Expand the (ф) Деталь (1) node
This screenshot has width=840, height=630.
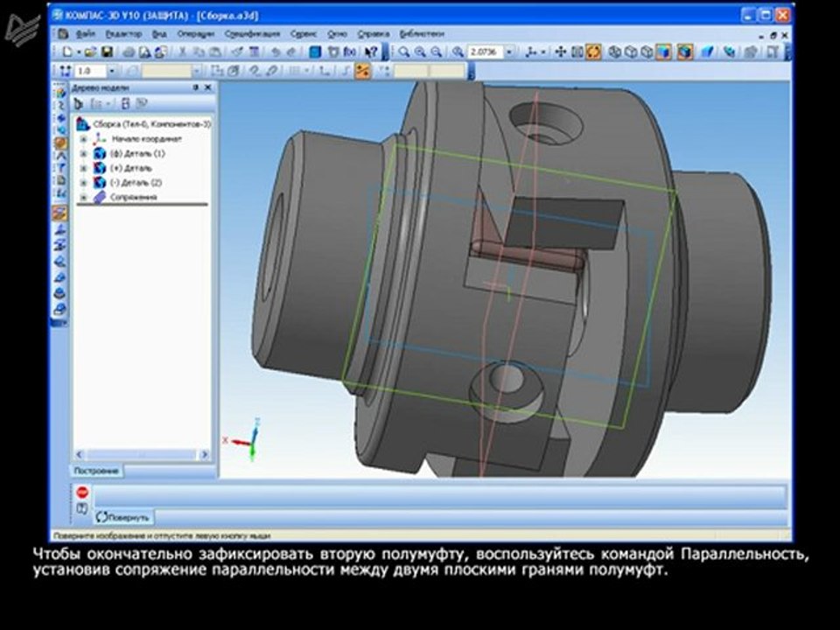pyautogui.click(x=84, y=154)
